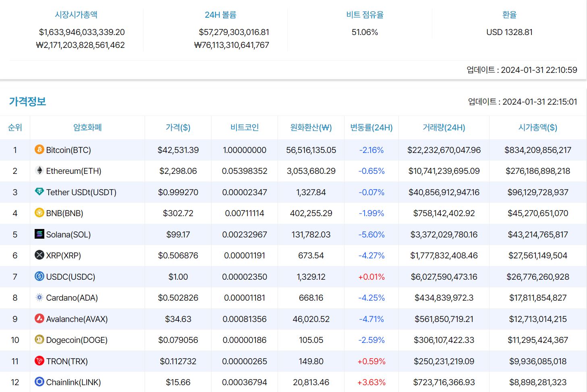Click the TRON red logo icon
This screenshot has height=392, width=587.
[39, 361]
